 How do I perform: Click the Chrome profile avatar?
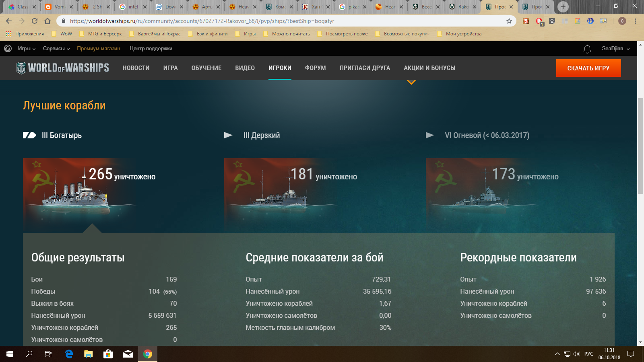point(622,21)
